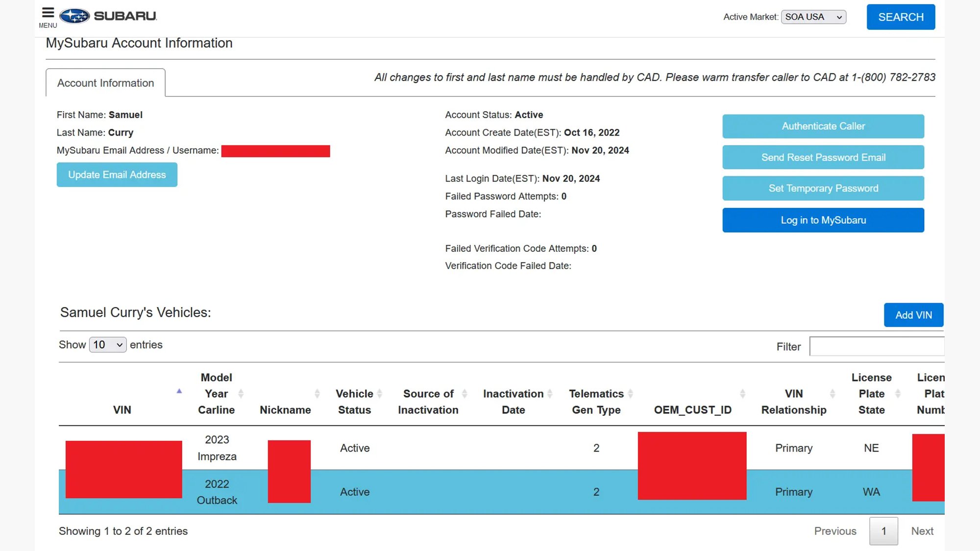Click Primary relationship in Impreza row
980x551 pixels.
(x=794, y=448)
